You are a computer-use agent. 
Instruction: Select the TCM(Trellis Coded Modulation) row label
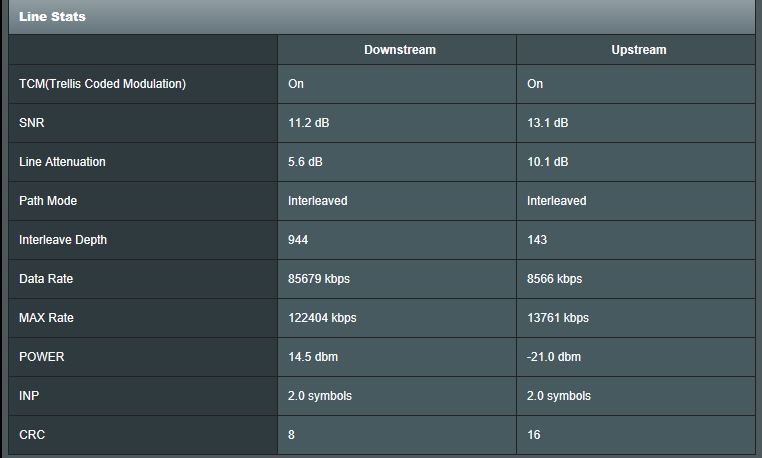(x=103, y=84)
